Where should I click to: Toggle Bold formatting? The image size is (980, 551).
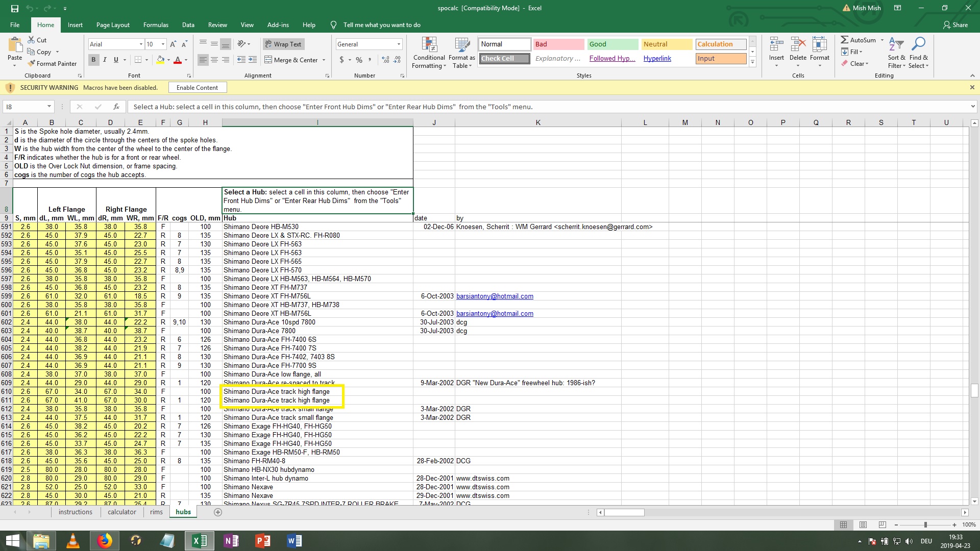(x=93, y=60)
